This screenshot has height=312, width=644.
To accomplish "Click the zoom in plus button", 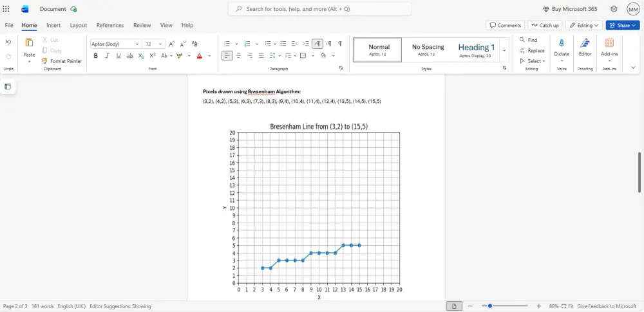I will click(539, 306).
